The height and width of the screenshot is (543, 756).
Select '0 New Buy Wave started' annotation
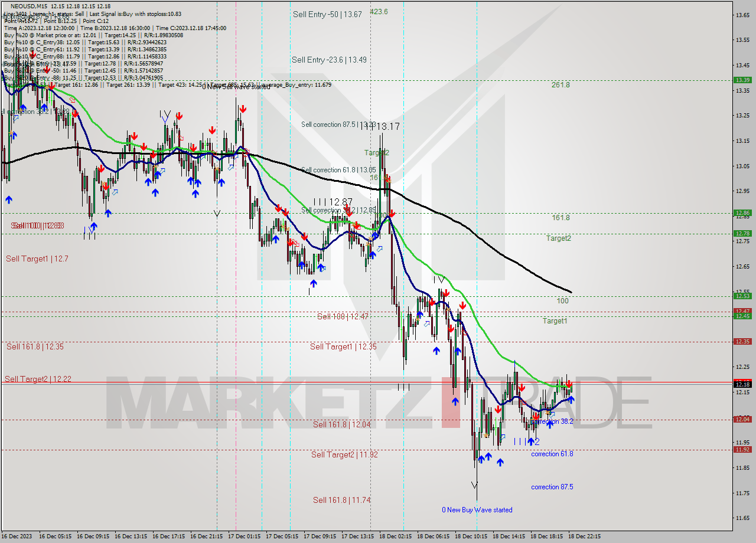point(477,510)
